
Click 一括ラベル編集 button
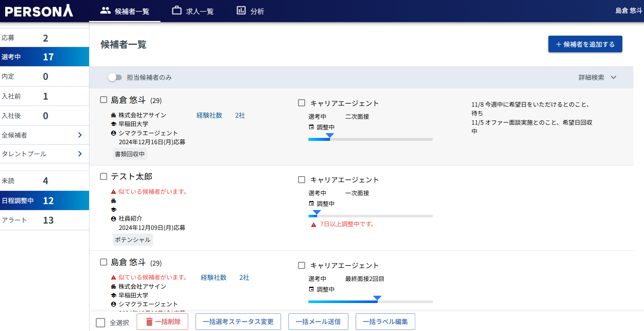coord(385,322)
